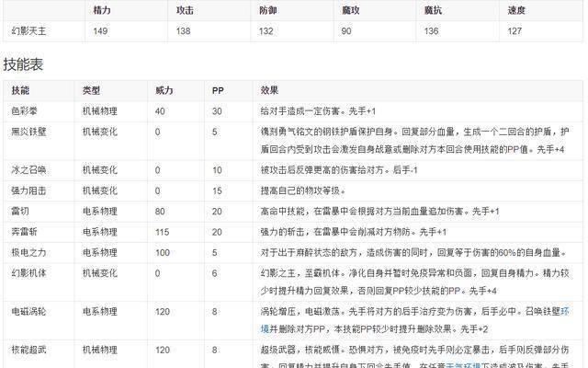Screen dimensions: 588x368
Task: Click 机械物理 type in 核能超武 row
Action: tap(100, 350)
